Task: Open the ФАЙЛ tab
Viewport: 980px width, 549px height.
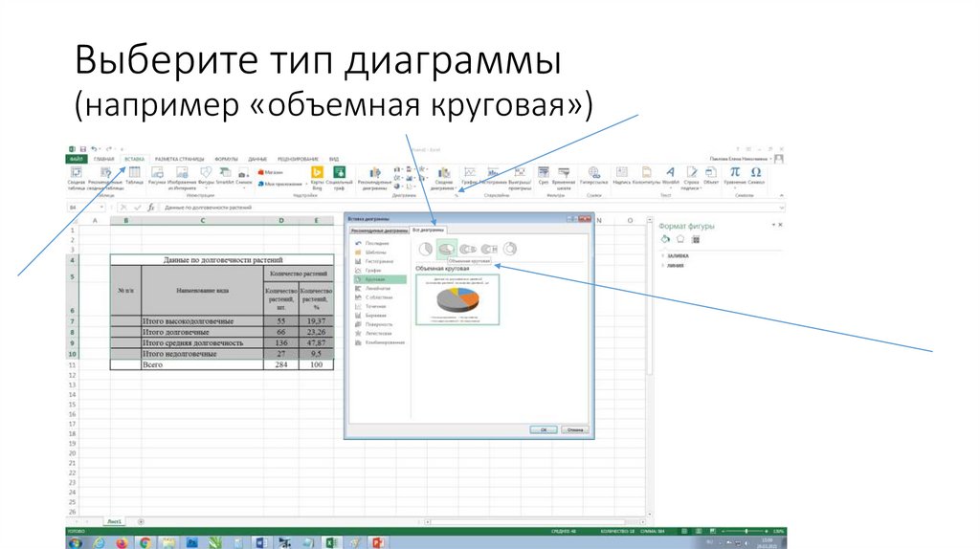Action: [77, 160]
